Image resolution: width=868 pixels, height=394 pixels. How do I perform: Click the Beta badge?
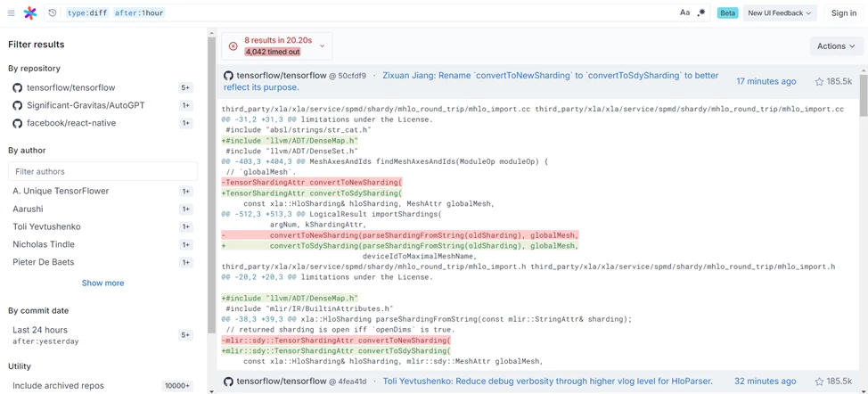(727, 13)
